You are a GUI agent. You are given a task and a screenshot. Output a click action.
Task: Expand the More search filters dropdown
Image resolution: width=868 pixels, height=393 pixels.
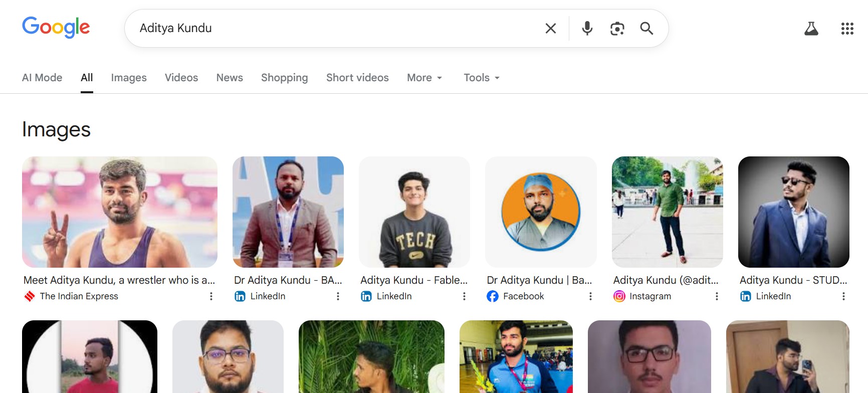(x=424, y=78)
